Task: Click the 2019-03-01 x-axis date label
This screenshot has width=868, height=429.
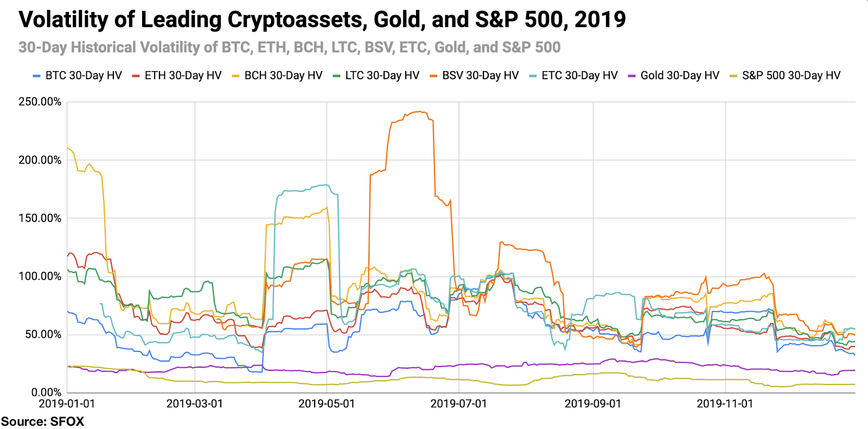Action: (x=194, y=403)
